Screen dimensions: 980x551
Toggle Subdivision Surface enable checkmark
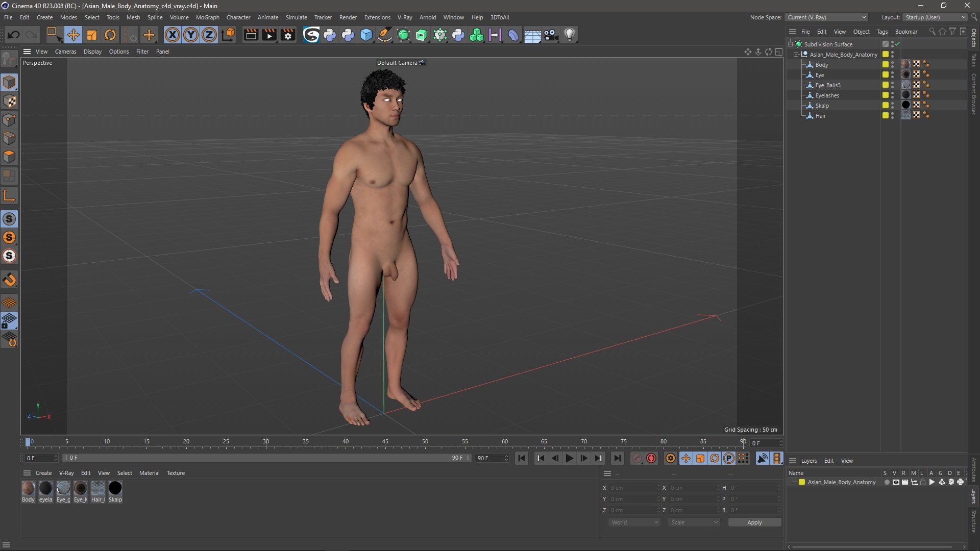[x=897, y=44]
